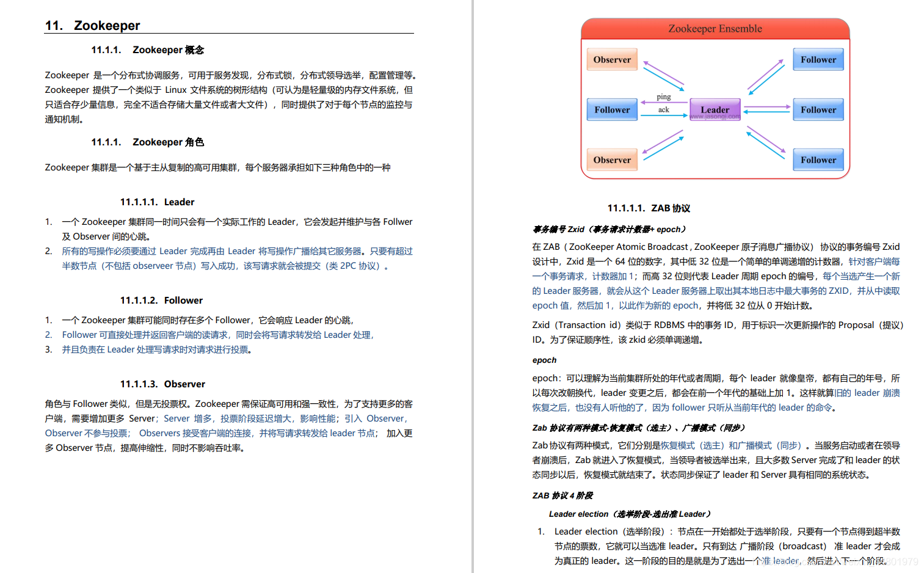
Task: Select the left Follower box near the ping arrow
Action: click(611, 109)
